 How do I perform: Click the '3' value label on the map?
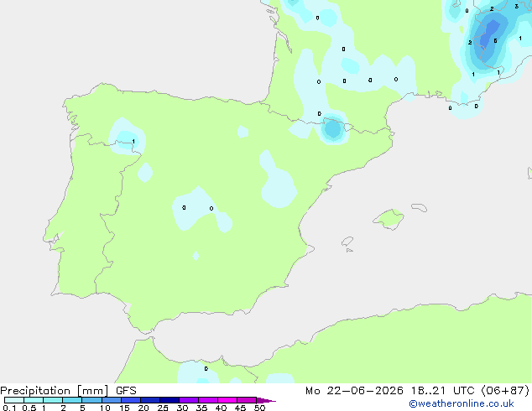click(x=516, y=6)
